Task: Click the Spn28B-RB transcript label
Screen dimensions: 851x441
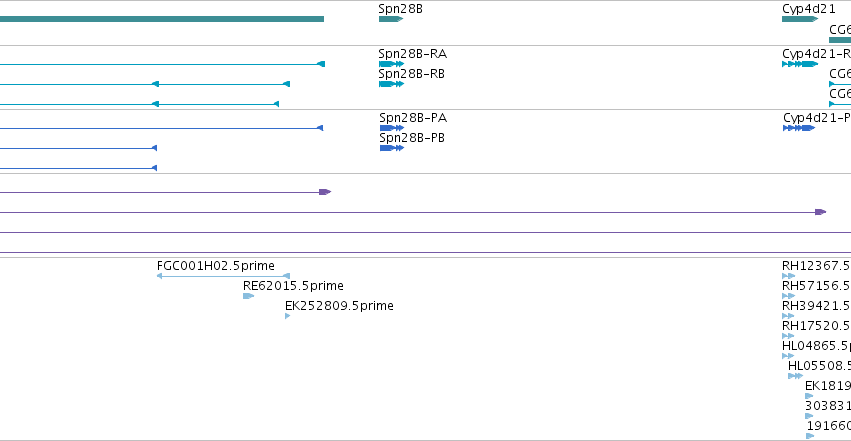Action: (x=411, y=74)
